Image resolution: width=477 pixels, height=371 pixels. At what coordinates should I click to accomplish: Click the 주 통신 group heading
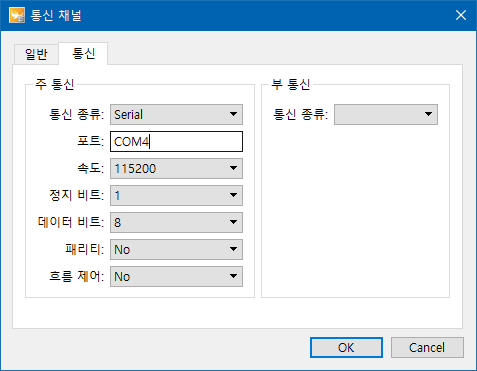pyautogui.click(x=55, y=84)
